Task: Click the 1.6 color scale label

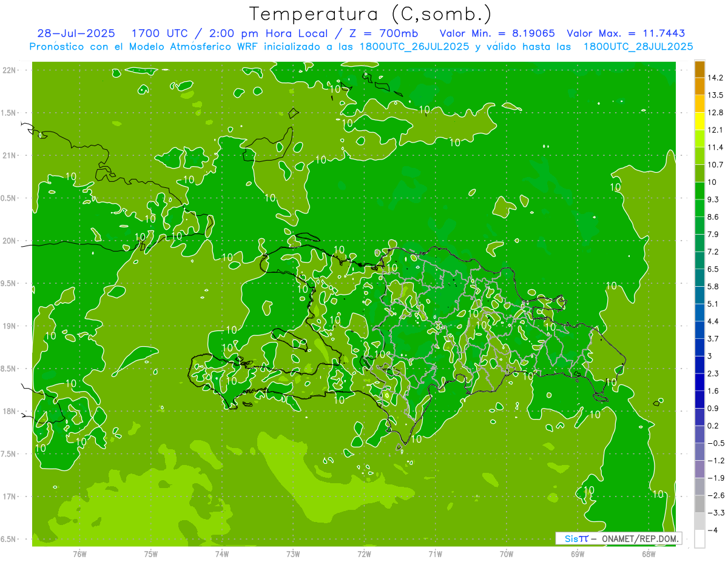Action: click(714, 391)
